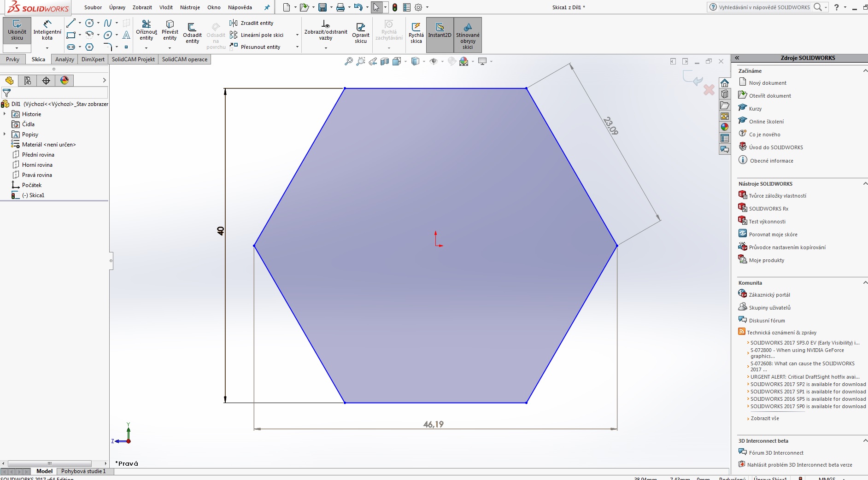
Task: Expand the Historie tree node
Action: (5, 114)
